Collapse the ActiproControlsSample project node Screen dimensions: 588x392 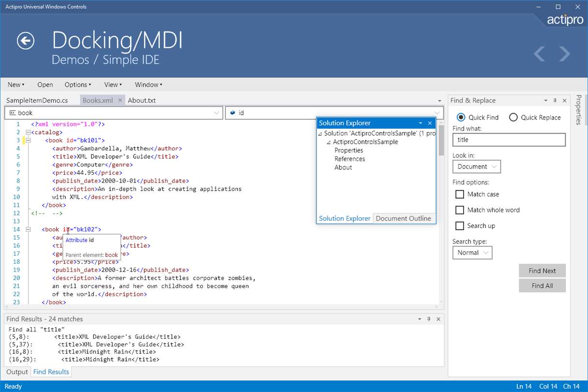coord(329,142)
